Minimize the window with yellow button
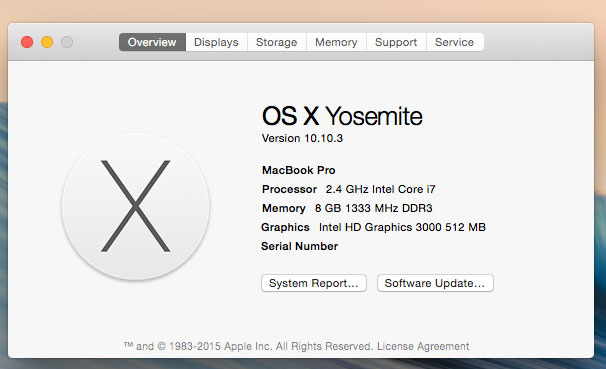The width and height of the screenshot is (606, 369). pyautogui.click(x=47, y=42)
